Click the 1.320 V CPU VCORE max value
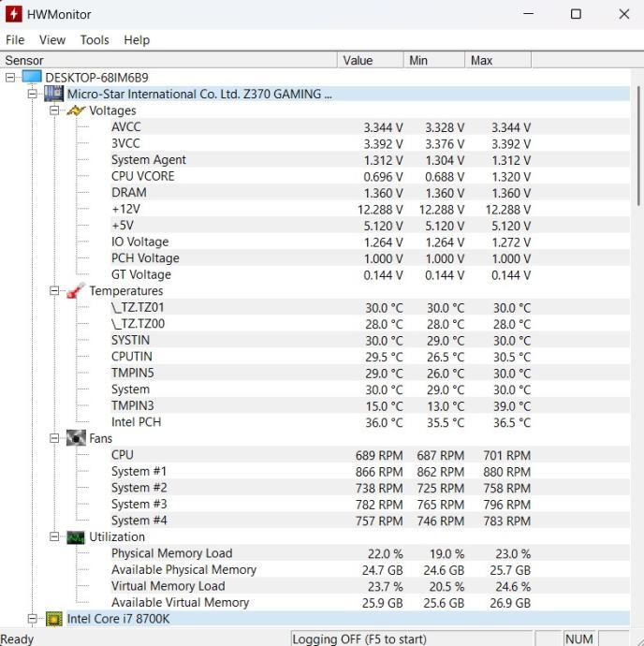644x646 pixels. coord(511,177)
